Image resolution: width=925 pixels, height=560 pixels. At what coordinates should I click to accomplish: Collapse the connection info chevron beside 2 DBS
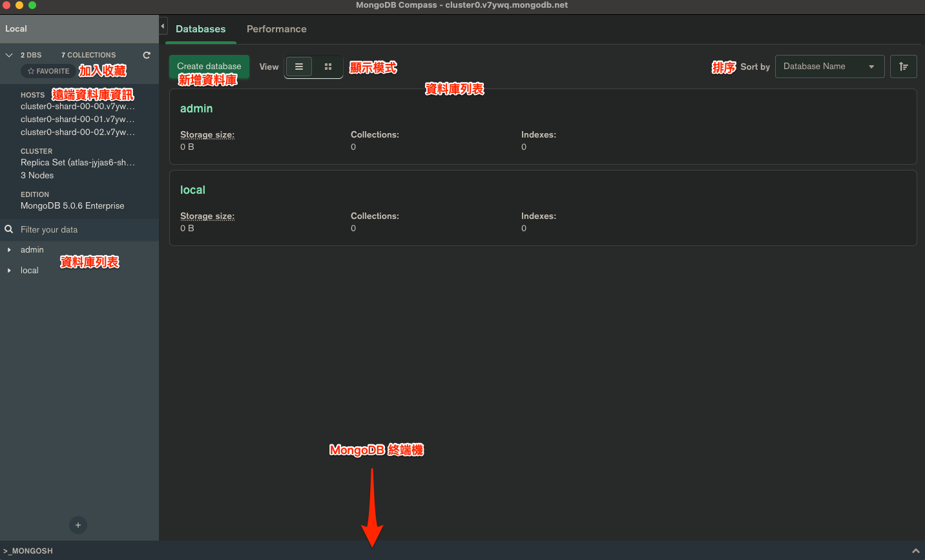click(9, 56)
